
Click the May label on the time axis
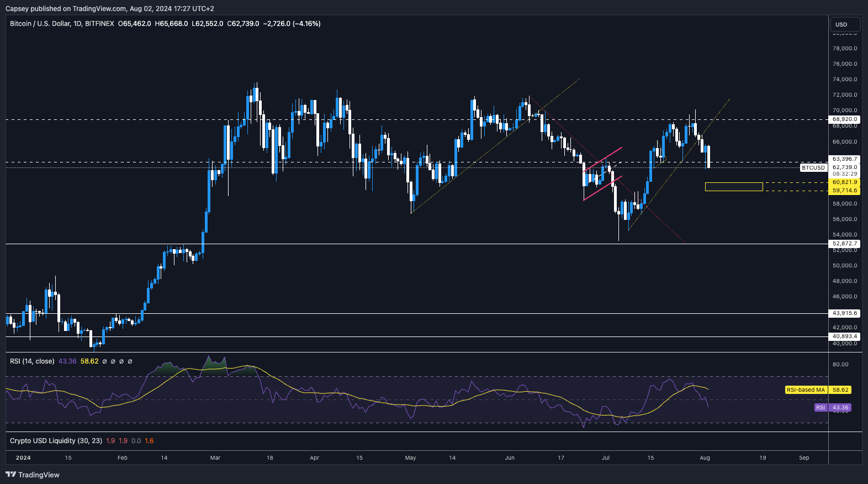pos(410,458)
